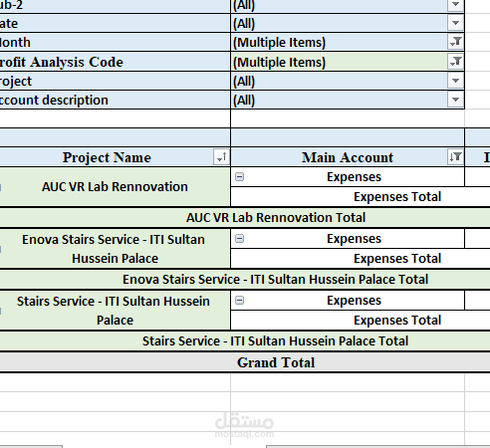
Task: Select the Project Name header cell
Action: tap(115, 157)
